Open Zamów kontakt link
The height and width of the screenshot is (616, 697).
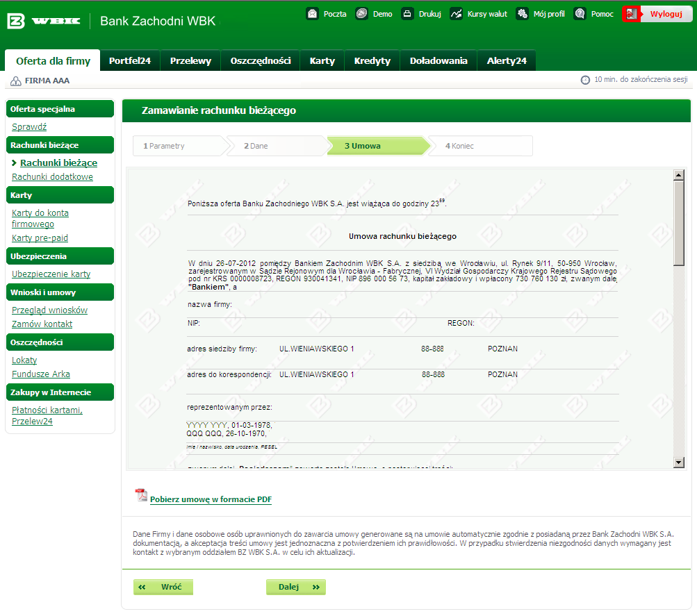click(42, 324)
